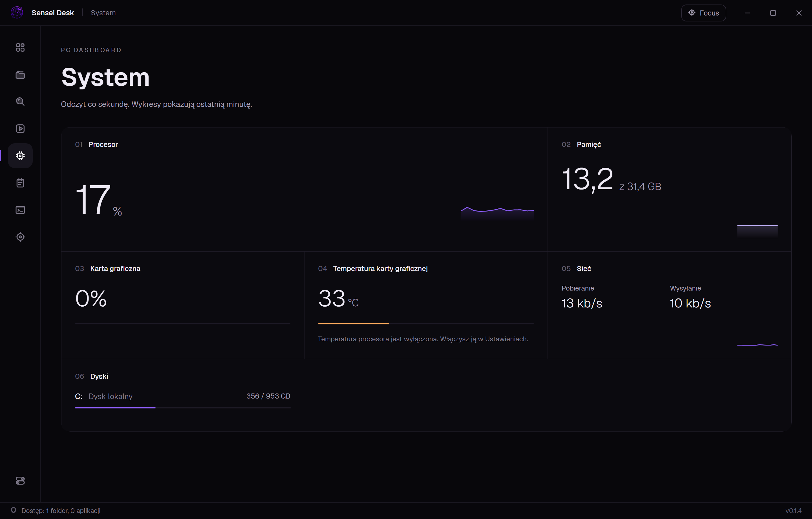The height and width of the screenshot is (519, 812).
Task: Click the processor temperature disabled note
Action: [x=423, y=339]
